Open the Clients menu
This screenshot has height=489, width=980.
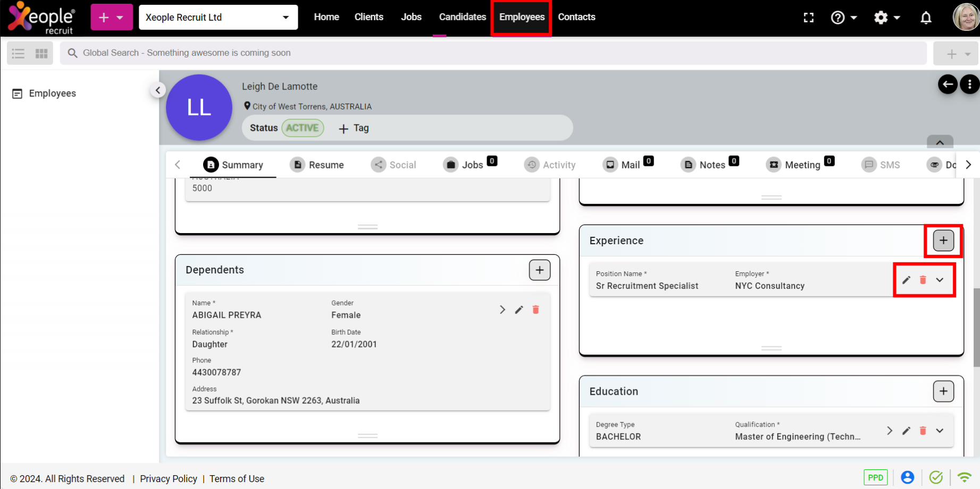369,17
